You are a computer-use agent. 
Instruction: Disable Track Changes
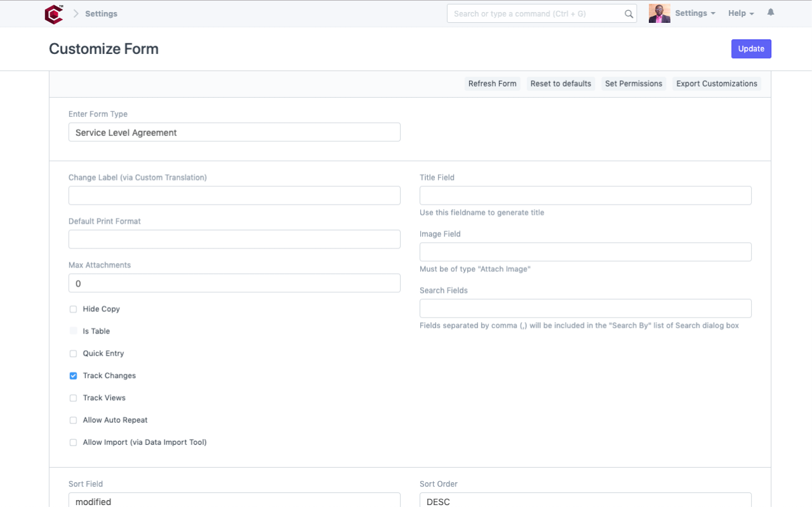pos(73,375)
